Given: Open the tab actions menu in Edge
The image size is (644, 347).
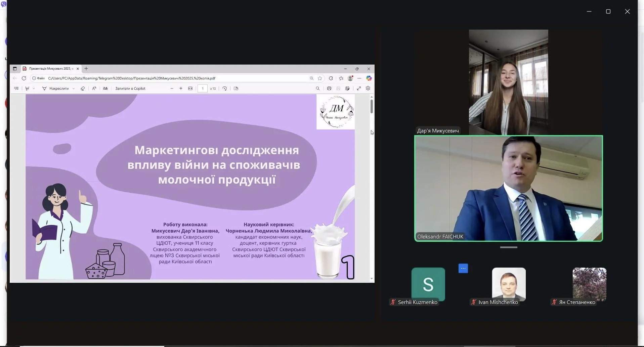Looking at the screenshot, I should coord(15,69).
